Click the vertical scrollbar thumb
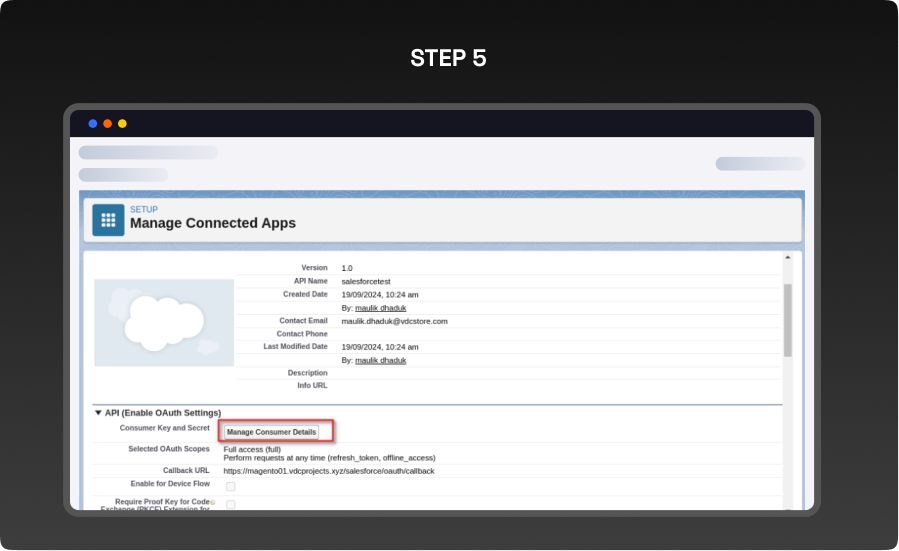This screenshot has height=551, width=899. pyautogui.click(x=787, y=320)
